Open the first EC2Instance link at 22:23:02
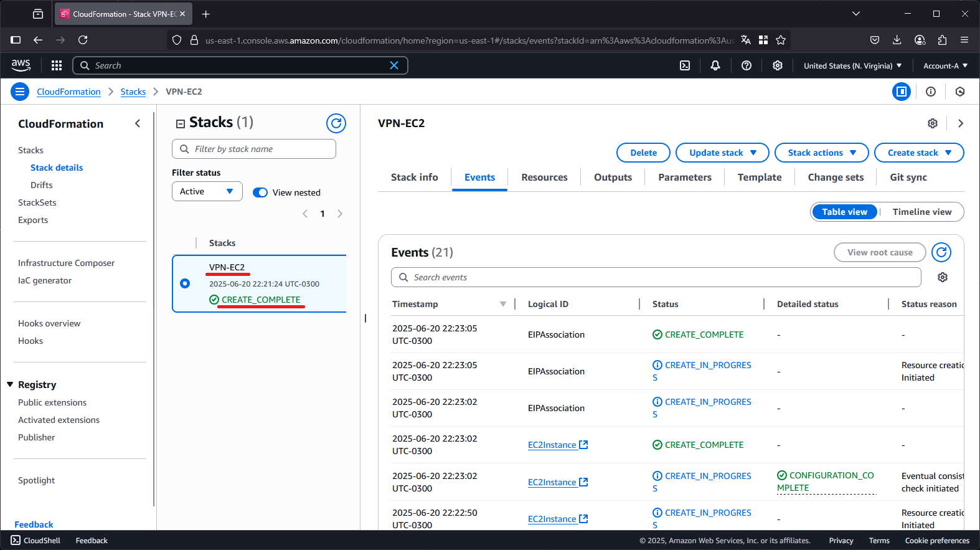The image size is (980, 550). (x=558, y=445)
